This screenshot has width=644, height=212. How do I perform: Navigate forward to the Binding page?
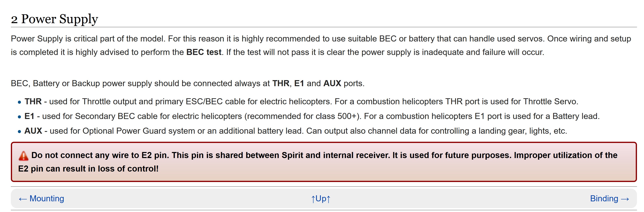[x=604, y=199]
